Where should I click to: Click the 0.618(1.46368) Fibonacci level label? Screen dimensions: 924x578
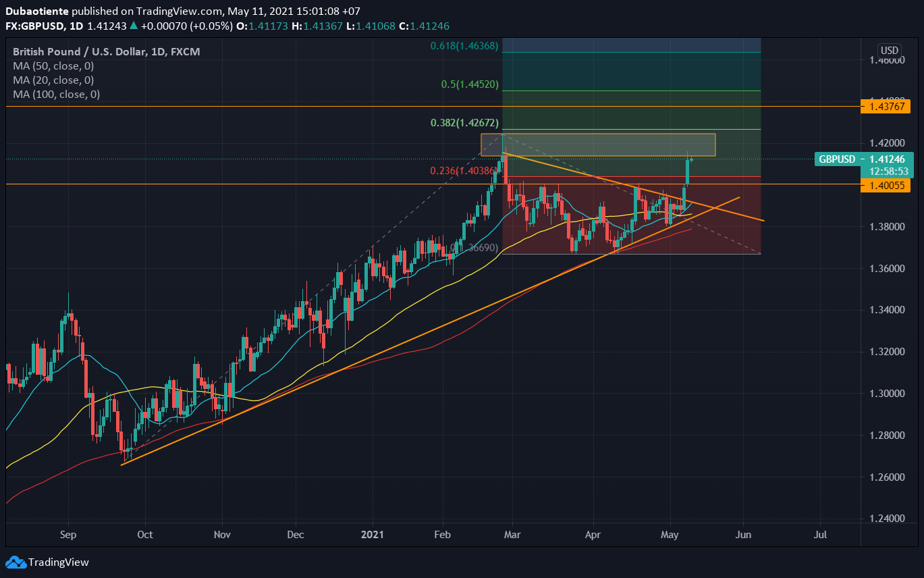point(464,46)
